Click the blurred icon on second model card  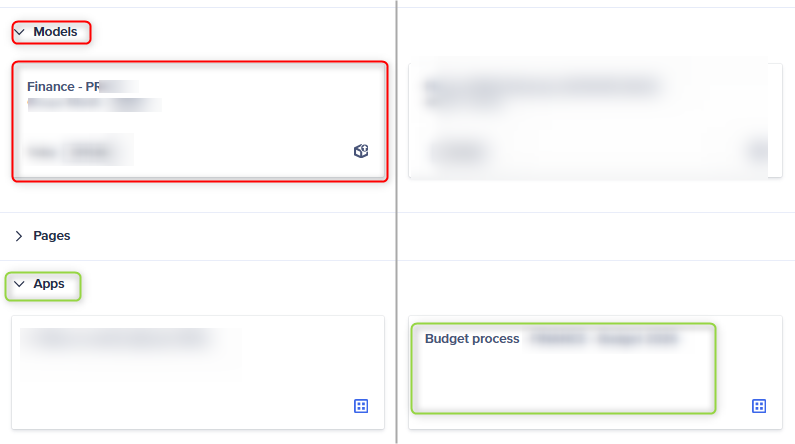(x=759, y=151)
